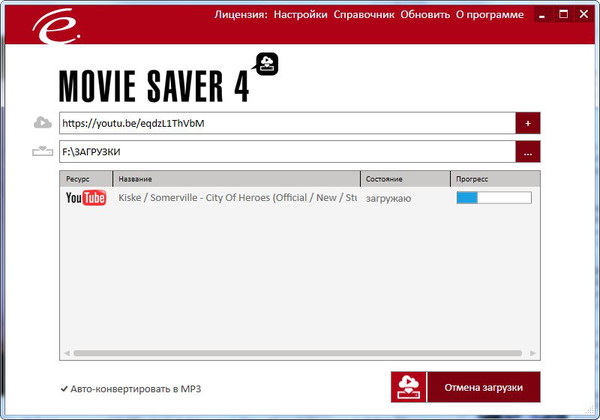This screenshot has height=420, width=600.
Task: Minimize the Movie Saver window
Action: point(542,15)
